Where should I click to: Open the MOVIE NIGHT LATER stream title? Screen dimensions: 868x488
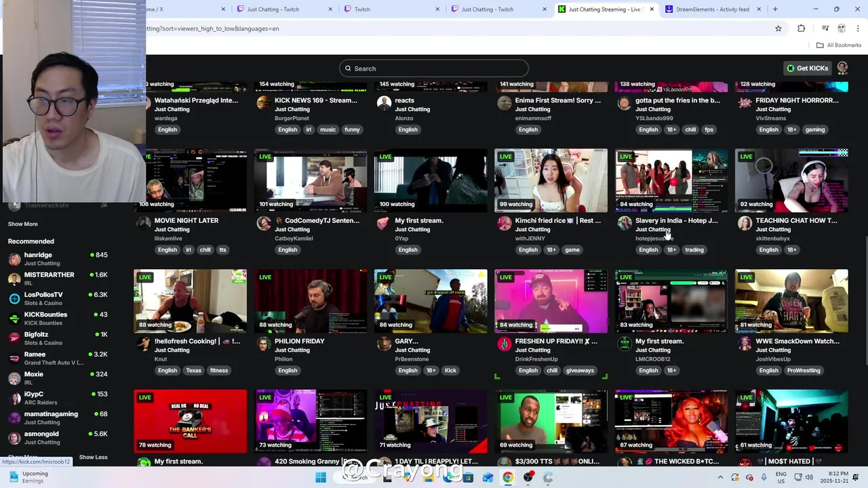pyautogui.click(x=186, y=220)
